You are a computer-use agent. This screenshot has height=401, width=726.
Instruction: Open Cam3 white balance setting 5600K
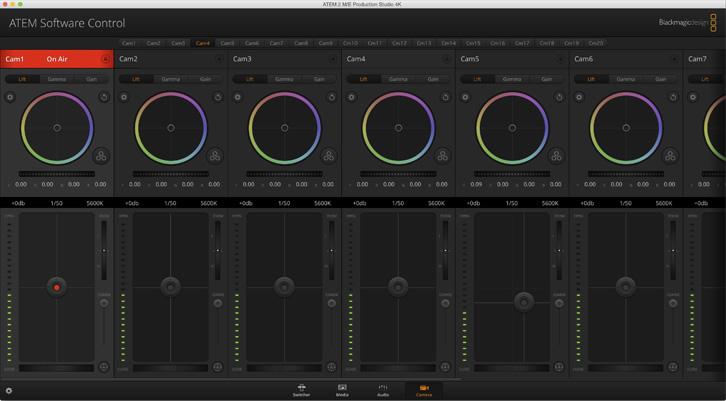tap(322, 203)
